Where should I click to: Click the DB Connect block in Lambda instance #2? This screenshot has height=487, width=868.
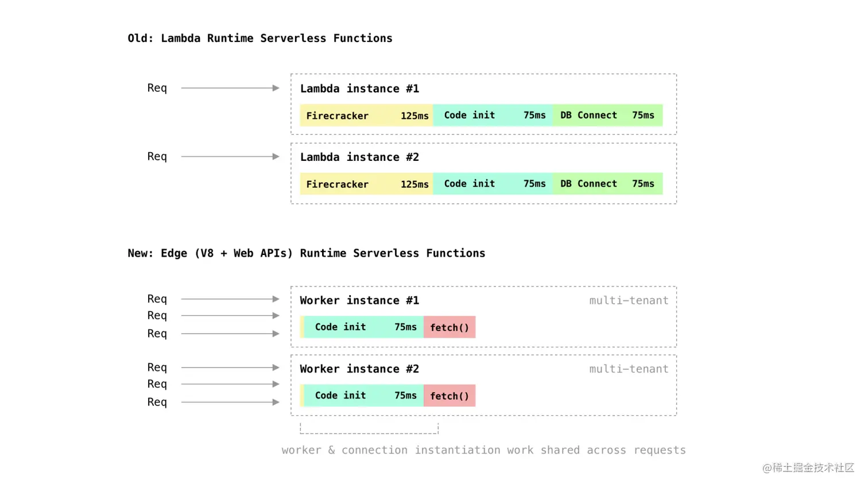pyautogui.click(x=607, y=184)
